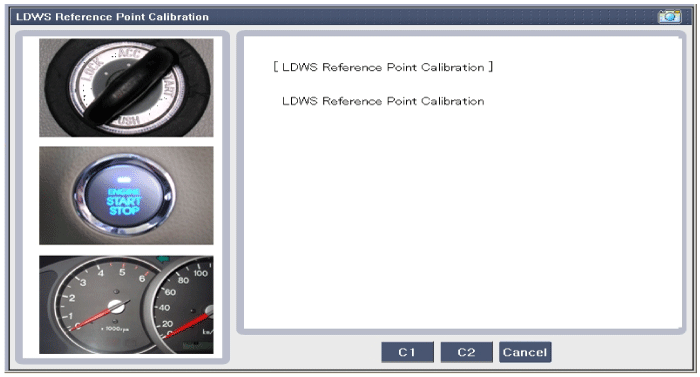Click the camera screenshot icon in title bar
This screenshot has width=700, height=377.
(x=669, y=17)
